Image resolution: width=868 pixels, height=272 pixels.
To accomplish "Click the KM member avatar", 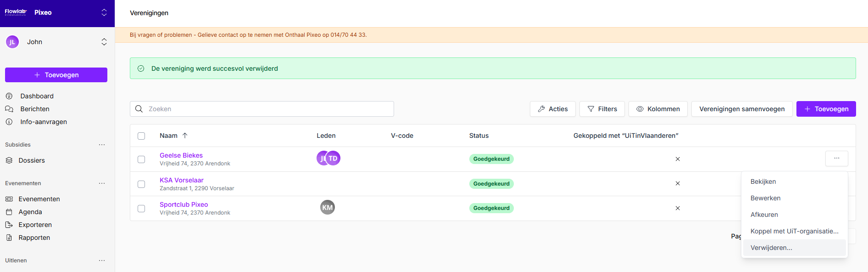I will (327, 207).
